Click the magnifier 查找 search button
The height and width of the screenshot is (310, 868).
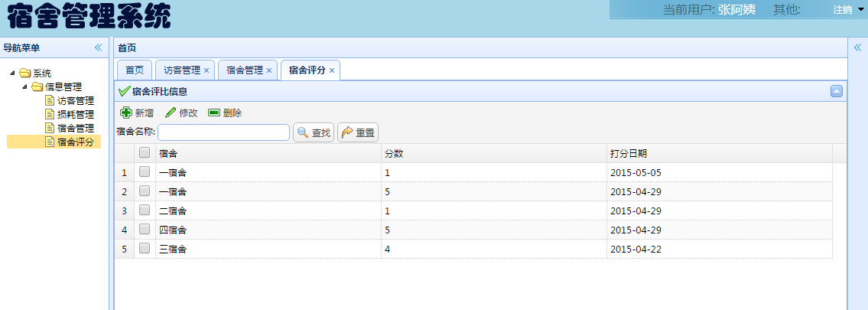(314, 132)
